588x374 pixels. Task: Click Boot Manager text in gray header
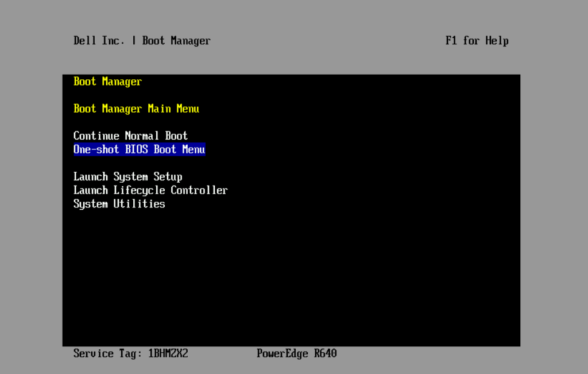pyautogui.click(x=176, y=41)
